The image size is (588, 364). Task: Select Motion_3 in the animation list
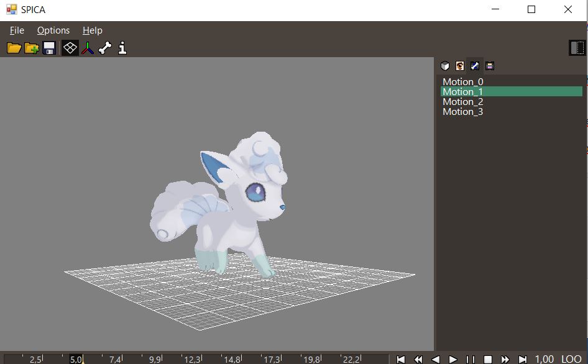pyautogui.click(x=512, y=111)
